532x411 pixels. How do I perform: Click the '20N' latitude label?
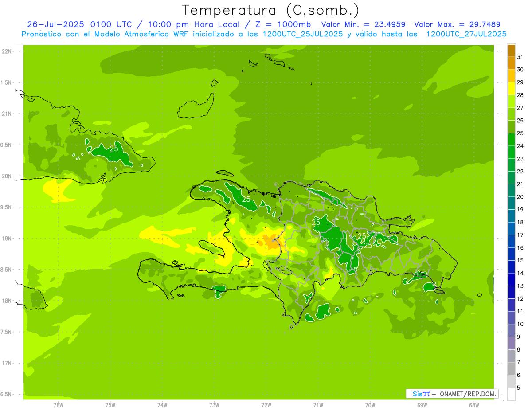pos(8,176)
